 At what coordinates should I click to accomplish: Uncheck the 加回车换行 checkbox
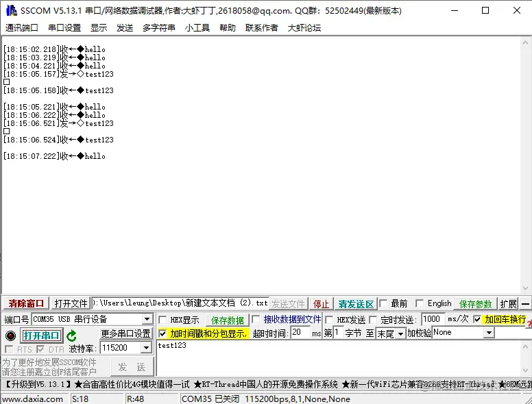coord(477,319)
